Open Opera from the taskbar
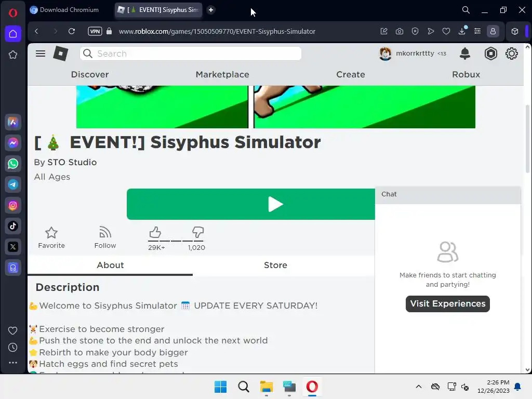This screenshot has width=532, height=399. [x=312, y=387]
